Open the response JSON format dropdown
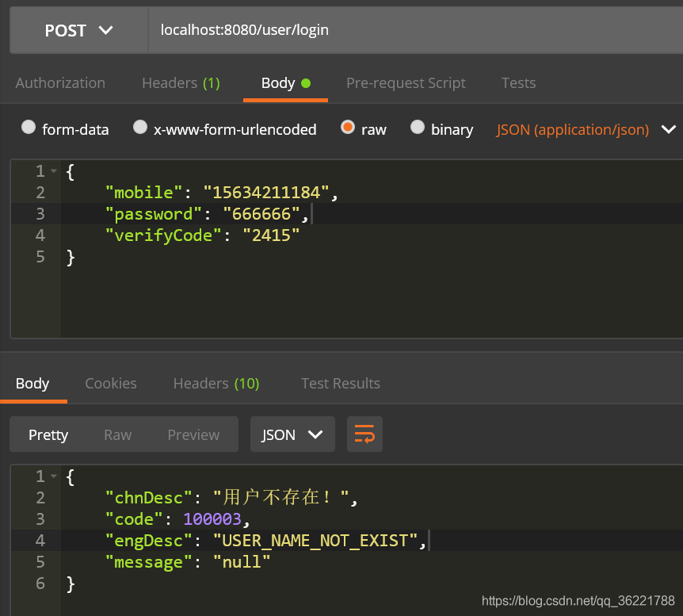Screen dimensions: 683x616 tap(292, 434)
